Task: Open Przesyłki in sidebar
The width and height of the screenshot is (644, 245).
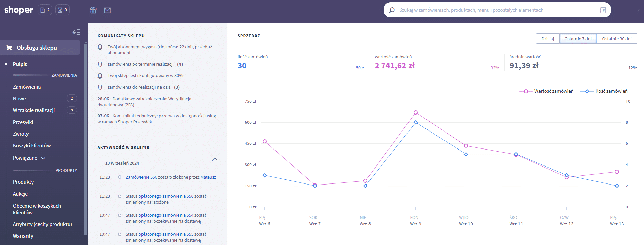Action: tap(23, 122)
